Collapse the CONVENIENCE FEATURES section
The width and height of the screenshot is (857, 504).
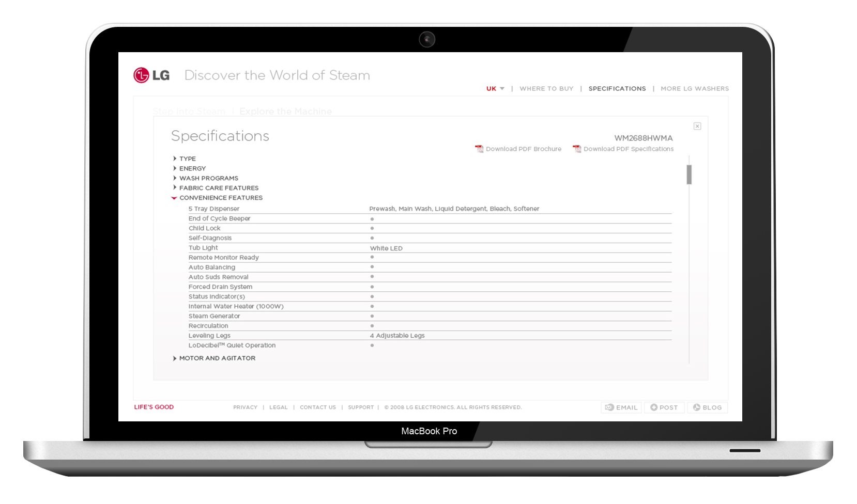click(x=217, y=198)
